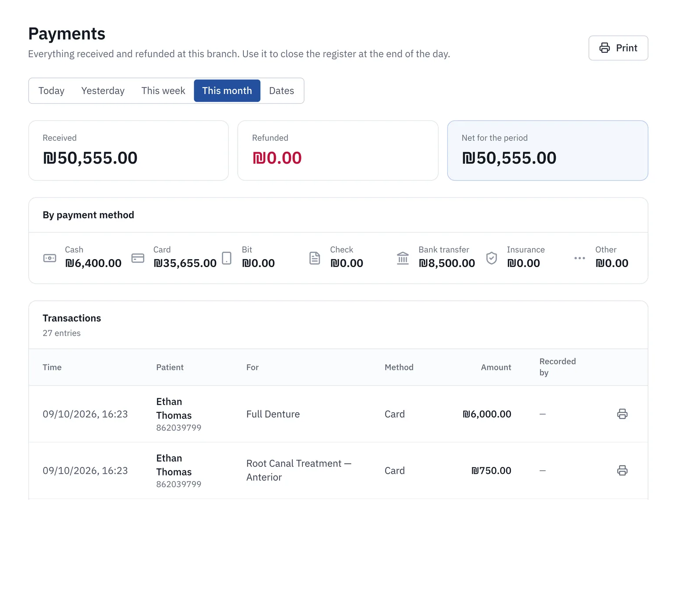Click the Method column header
This screenshot has height=616, width=676.
click(399, 367)
